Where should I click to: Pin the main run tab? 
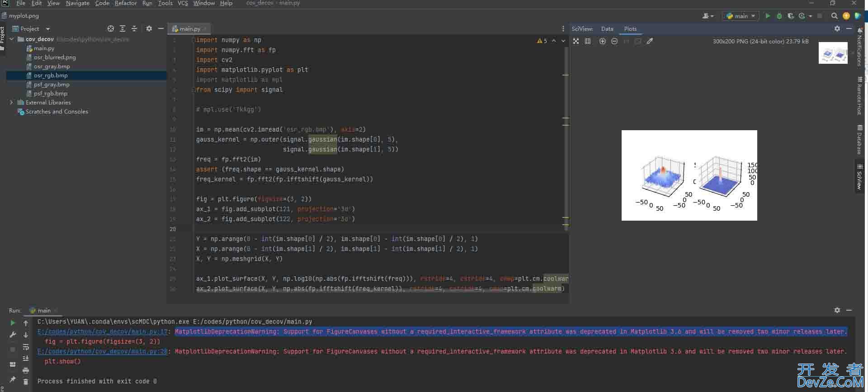(x=13, y=379)
